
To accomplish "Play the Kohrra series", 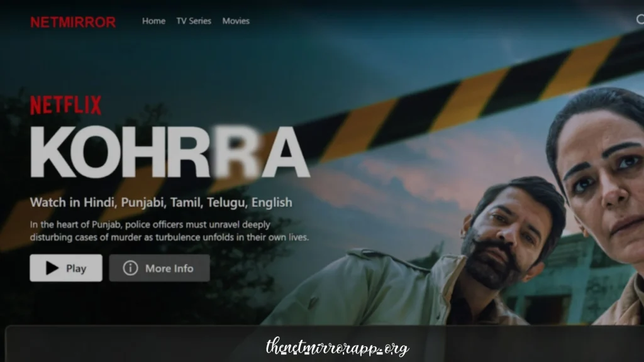I will coord(65,268).
